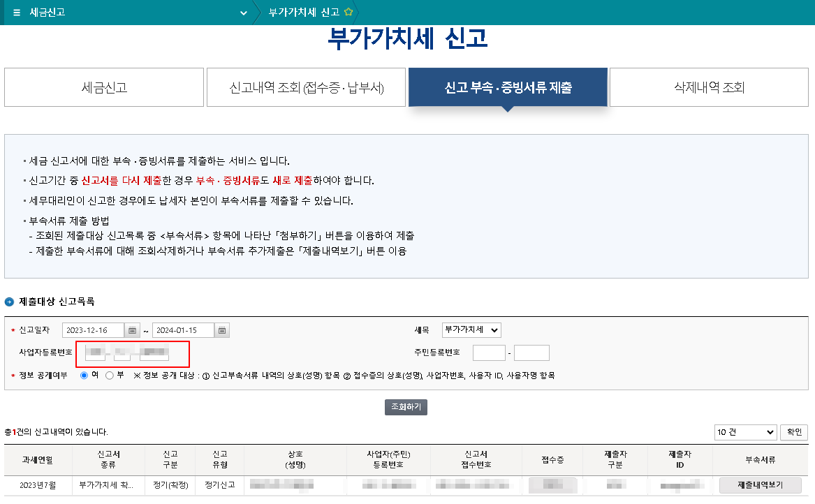The height and width of the screenshot is (504, 815).
Task: Open the 10 건 page size dropdown
Action: pyautogui.click(x=745, y=432)
